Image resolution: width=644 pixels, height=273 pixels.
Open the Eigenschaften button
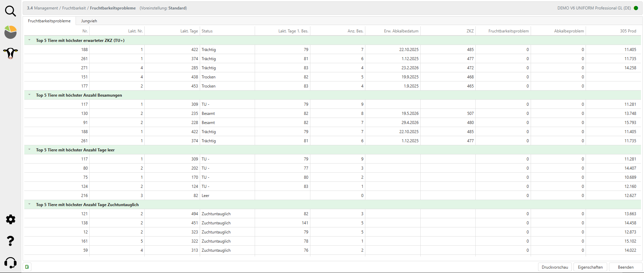590,267
